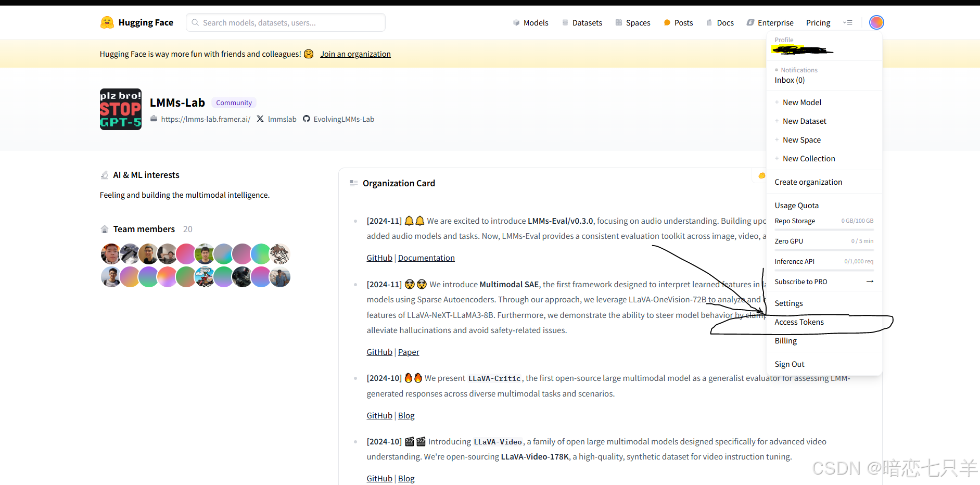Expand the additional navigation menu icon
Image resolution: width=980 pixels, height=485 pixels.
point(848,22)
